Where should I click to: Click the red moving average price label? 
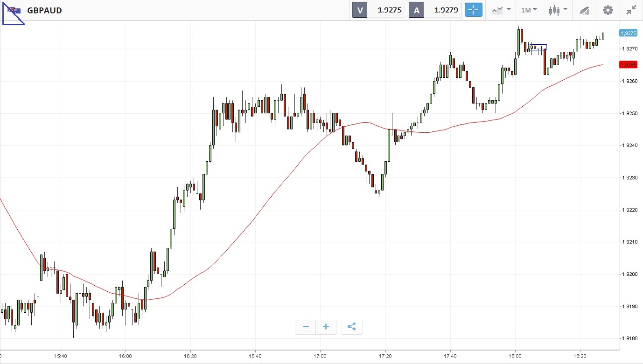coord(628,65)
